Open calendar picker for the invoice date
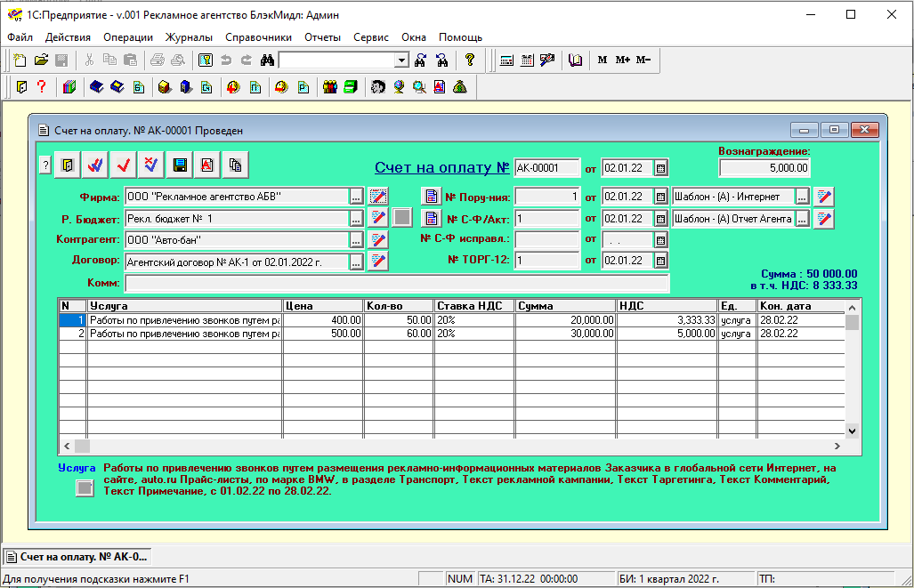Screen dimensions: 914x588 click(660, 168)
